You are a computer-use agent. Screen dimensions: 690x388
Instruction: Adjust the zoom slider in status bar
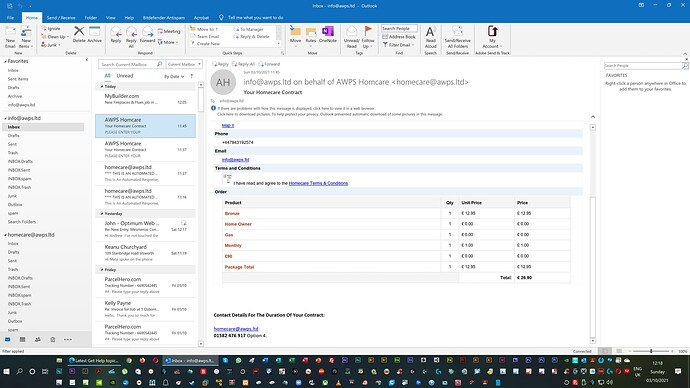[651, 351]
